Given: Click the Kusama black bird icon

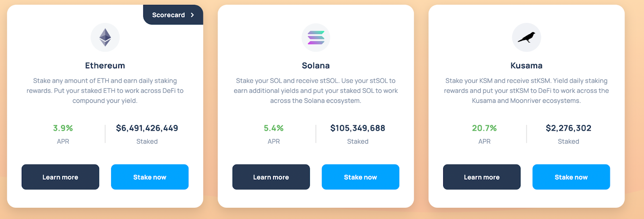Looking at the screenshot, I should [x=526, y=37].
